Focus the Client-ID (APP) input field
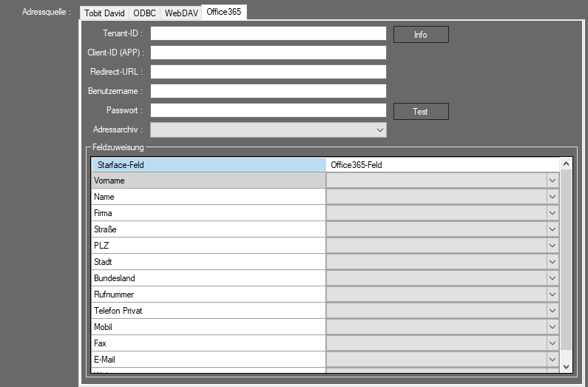The image size is (588, 387). coord(268,53)
